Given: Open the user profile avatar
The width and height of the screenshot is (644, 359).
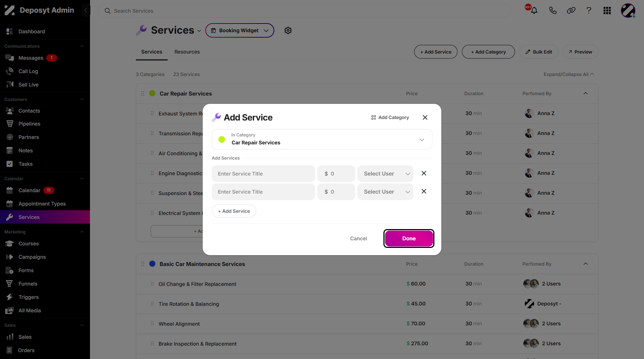Looking at the screenshot, I should tap(628, 10).
